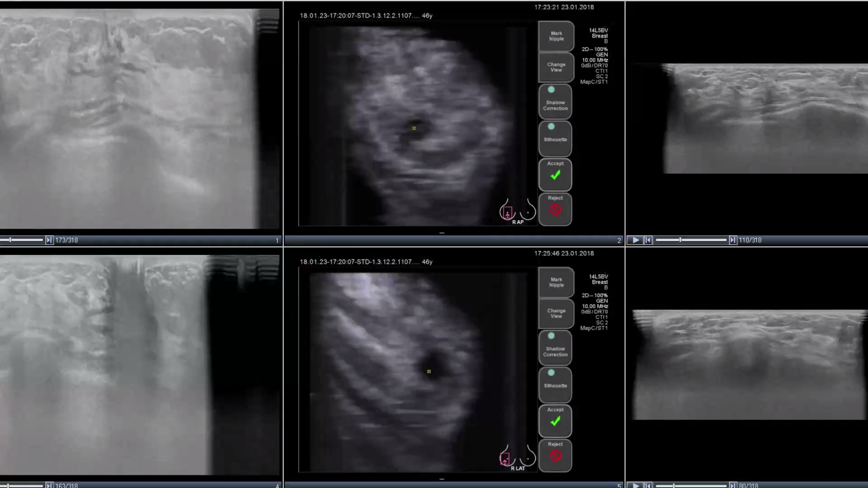The image size is (868, 488).
Task: Click Change View in the R AP panel
Action: (x=556, y=67)
